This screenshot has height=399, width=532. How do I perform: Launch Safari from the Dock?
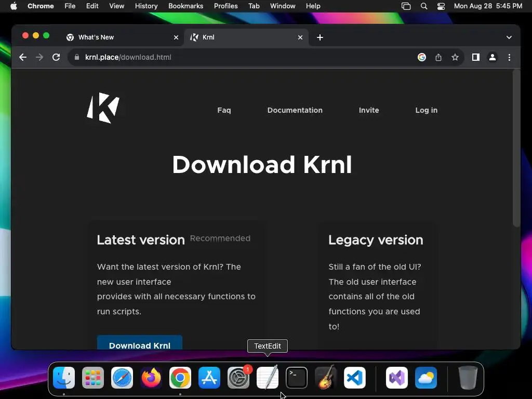point(122,378)
